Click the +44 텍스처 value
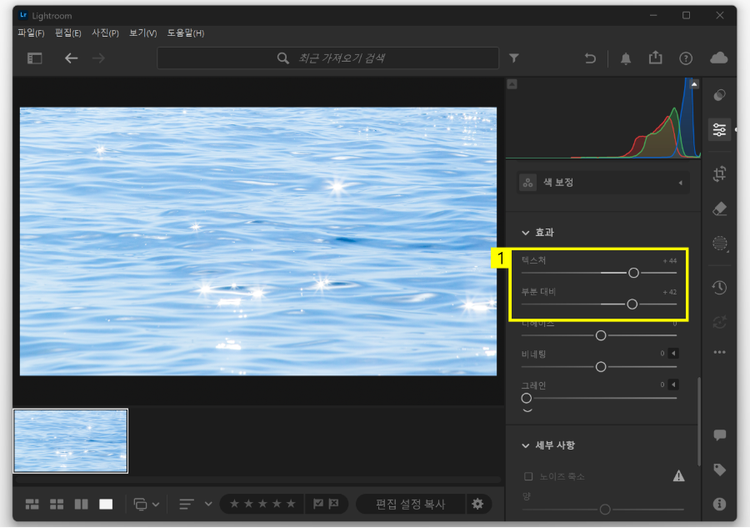This screenshot has height=528, width=750. tap(670, 261)
